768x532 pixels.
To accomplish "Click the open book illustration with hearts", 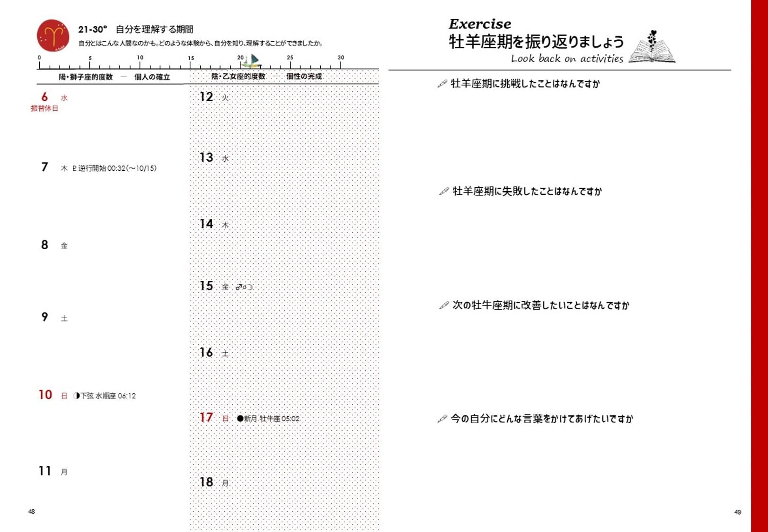I will click(x=652, y=46).
